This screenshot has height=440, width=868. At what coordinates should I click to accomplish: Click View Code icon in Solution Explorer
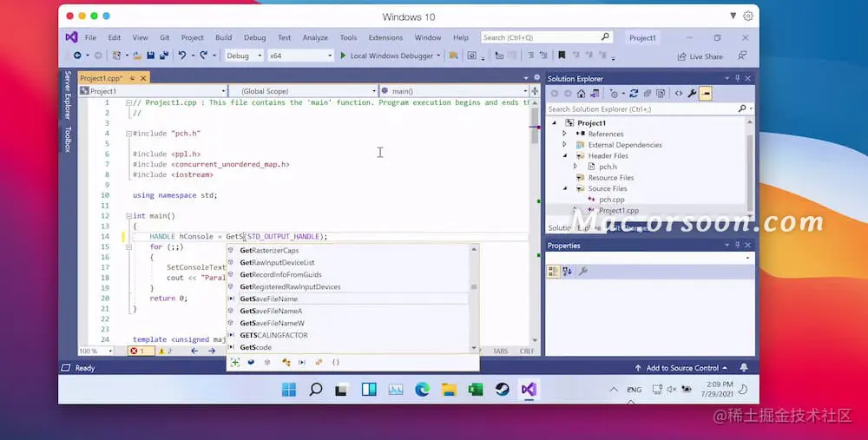tap(679, 94)
